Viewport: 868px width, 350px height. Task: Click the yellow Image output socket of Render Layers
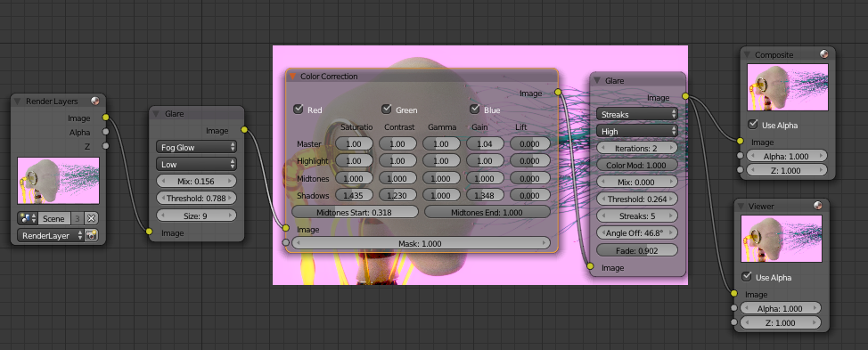pyautogui.click(x=105, y=118)
